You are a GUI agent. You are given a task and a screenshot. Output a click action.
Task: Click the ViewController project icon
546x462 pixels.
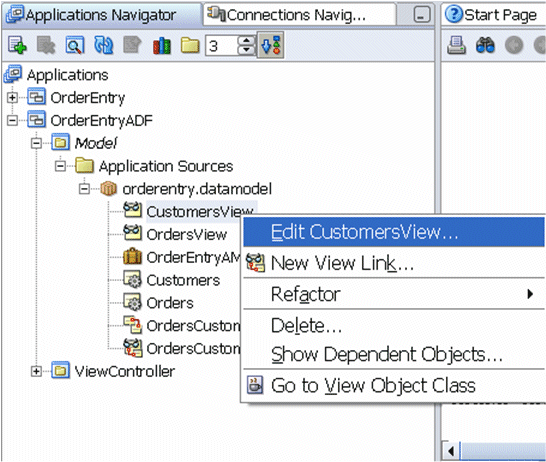pyautogui.click(x=60, y=370)
